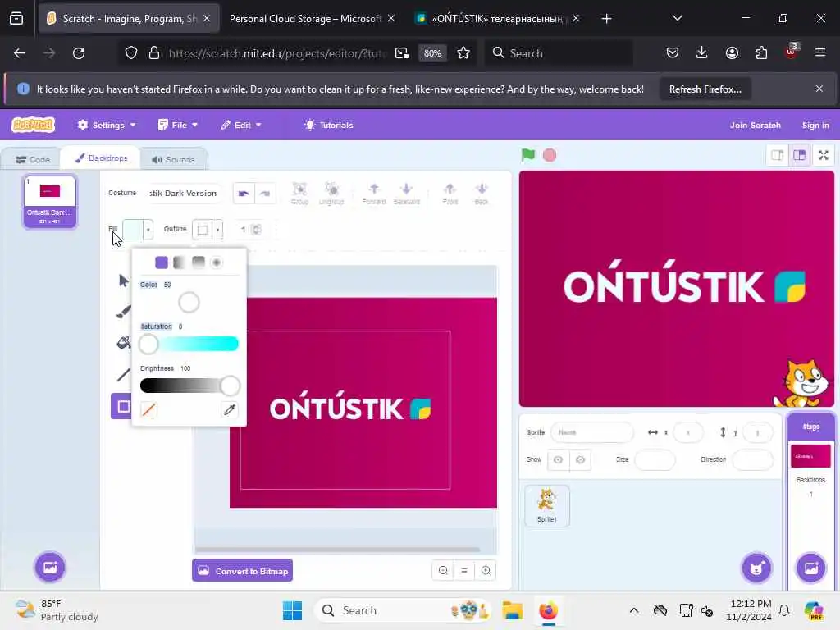
Task: Zoom out the paint canvas
Action: (443, 571)
